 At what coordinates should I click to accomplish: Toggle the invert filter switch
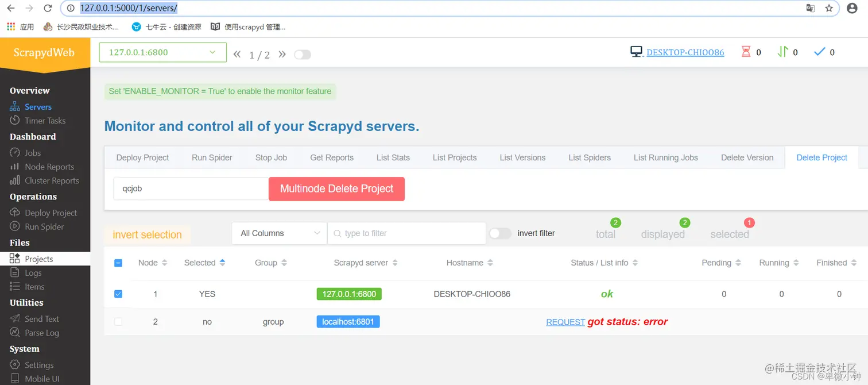[x=500, y=233]
